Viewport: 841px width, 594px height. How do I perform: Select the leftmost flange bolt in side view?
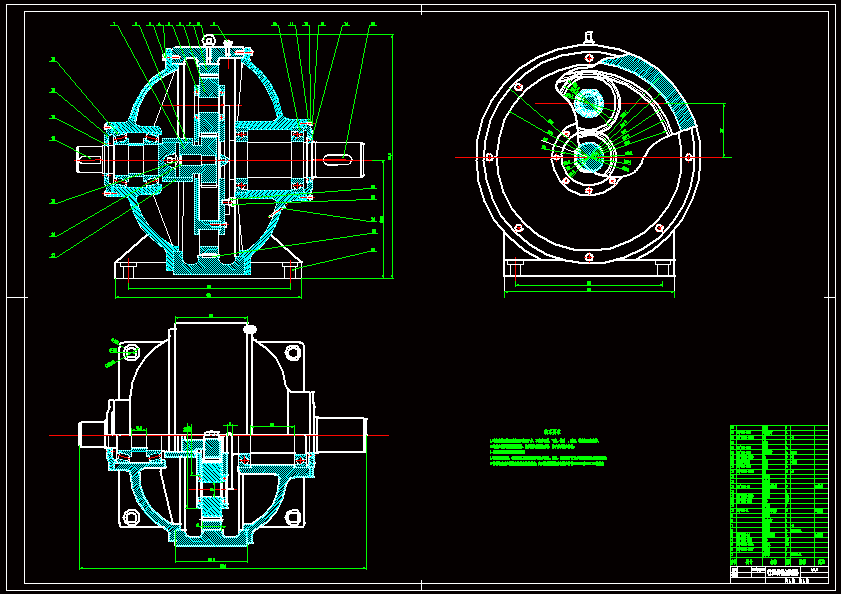(489, 157)
